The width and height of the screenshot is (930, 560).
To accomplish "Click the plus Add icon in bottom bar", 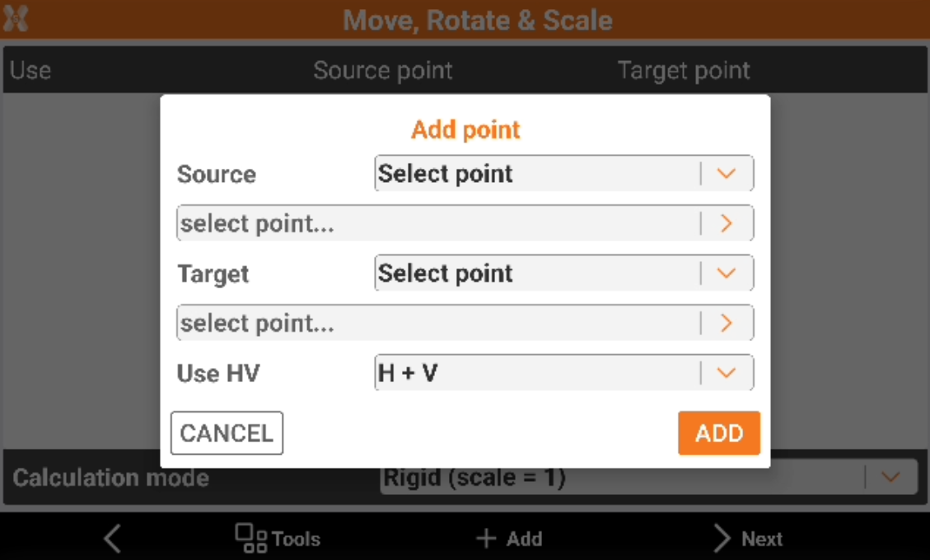I will click(x=486, y=539).
